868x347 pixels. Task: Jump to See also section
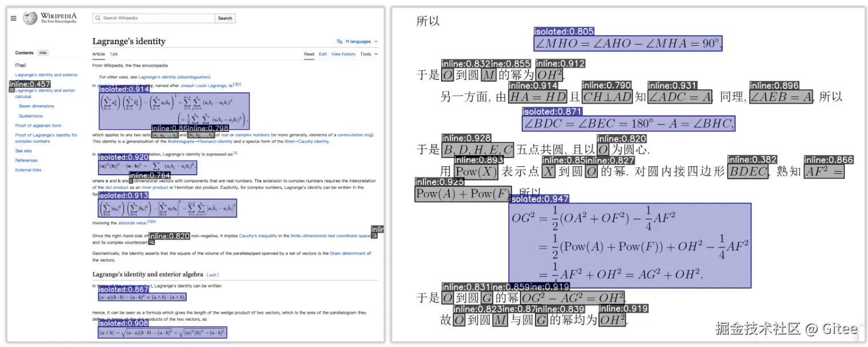click(x=23, y=151)
